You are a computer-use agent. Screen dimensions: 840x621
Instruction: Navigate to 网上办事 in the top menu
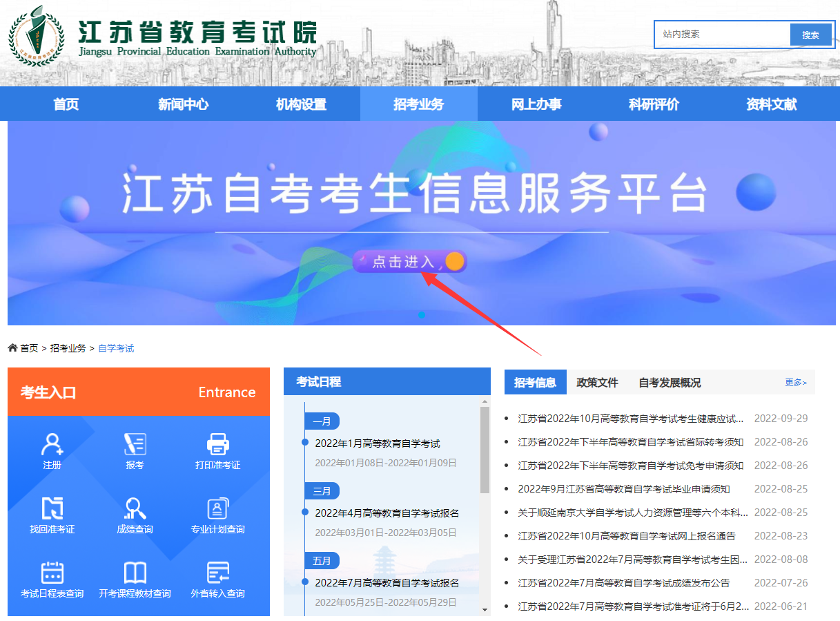536,103
